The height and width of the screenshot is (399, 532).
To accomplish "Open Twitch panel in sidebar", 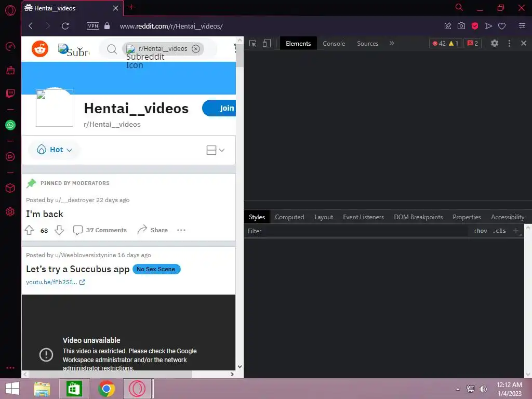I will [10, 94].
